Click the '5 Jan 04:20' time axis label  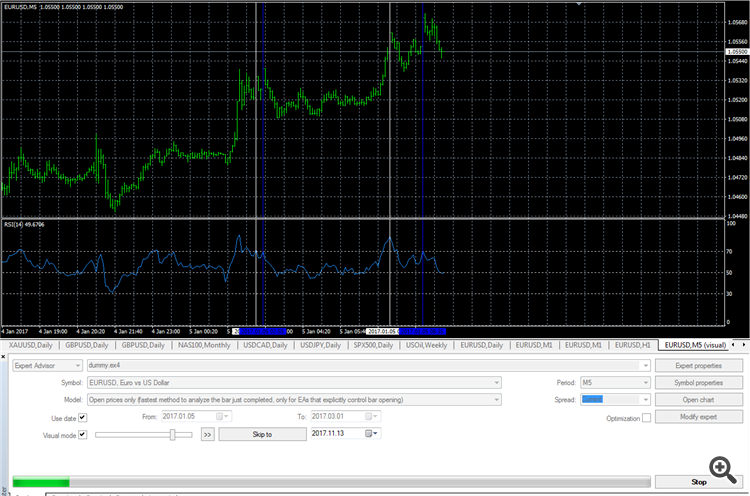point(316,331)
